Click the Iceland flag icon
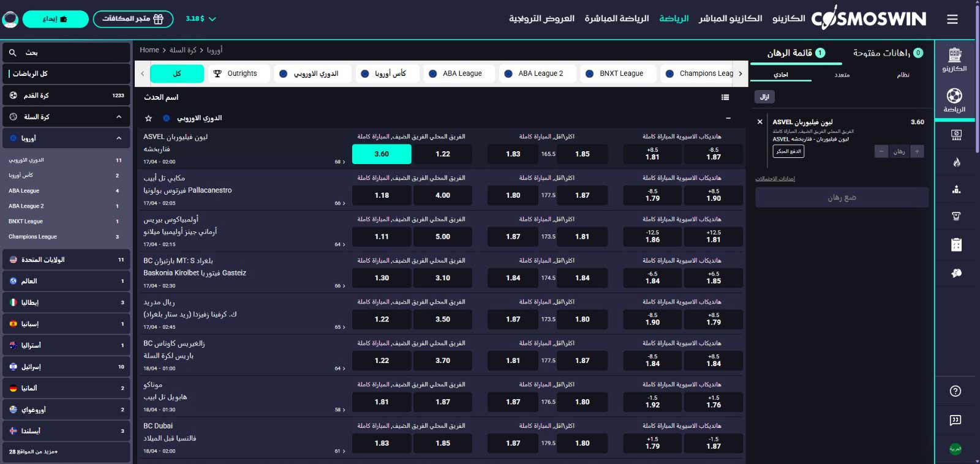The width and height of the screenshot is (980, 464). pos(13,431)
